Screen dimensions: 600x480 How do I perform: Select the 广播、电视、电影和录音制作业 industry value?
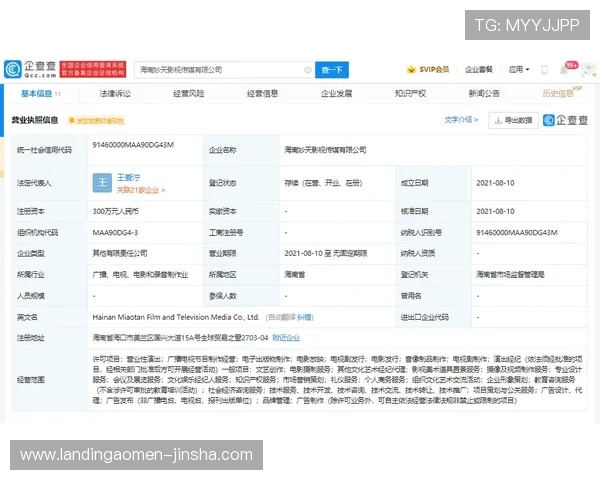tap(140, 274)
